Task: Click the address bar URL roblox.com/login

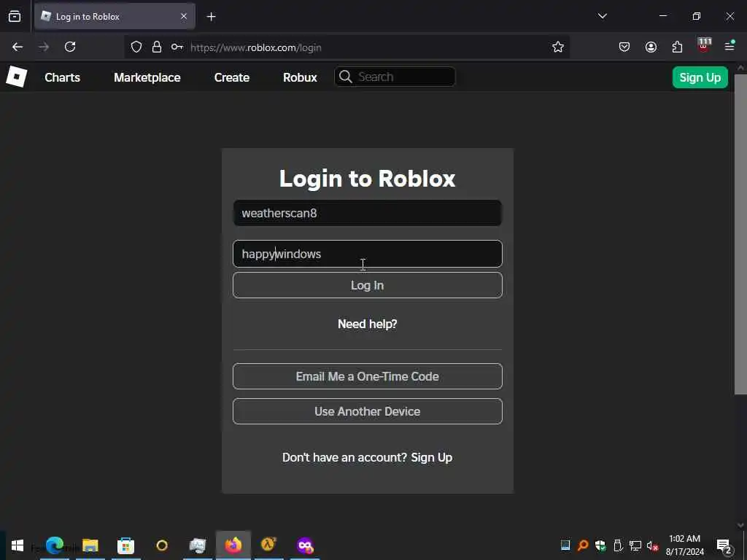Action: tap(256, 47)
